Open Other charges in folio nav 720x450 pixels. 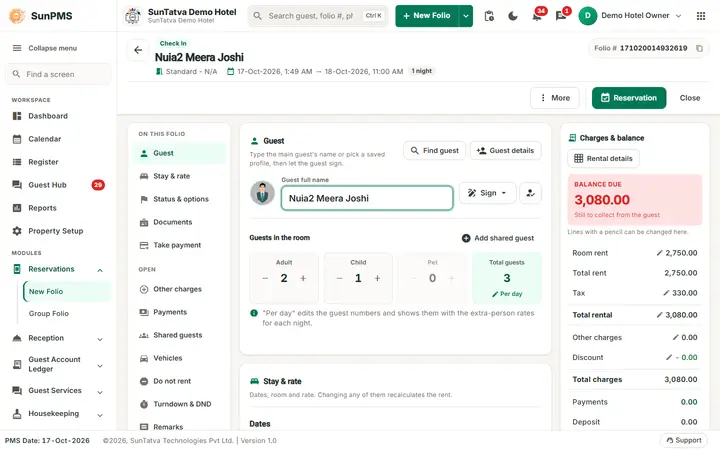pyautogui.click(x=180, y=289)
